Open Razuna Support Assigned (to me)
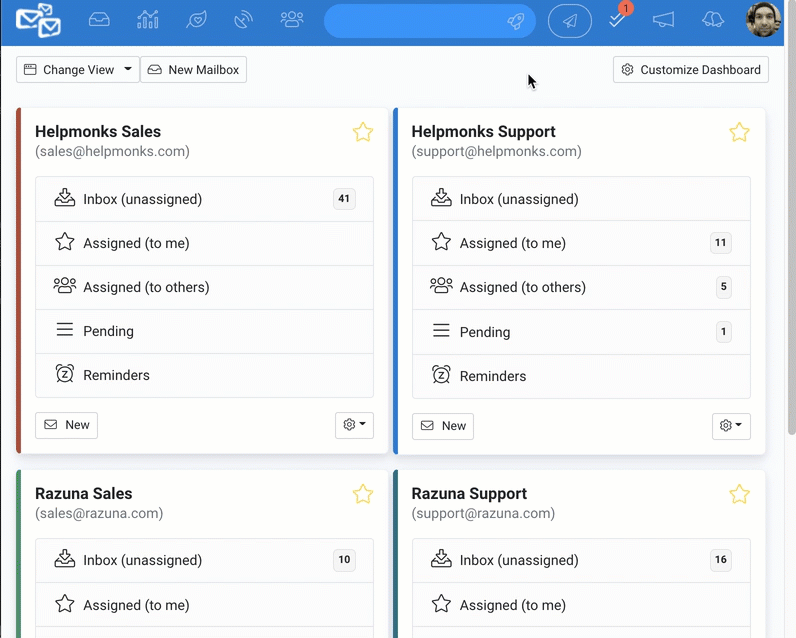Screen dimensions: 796x638 click(x=581, y=605)
